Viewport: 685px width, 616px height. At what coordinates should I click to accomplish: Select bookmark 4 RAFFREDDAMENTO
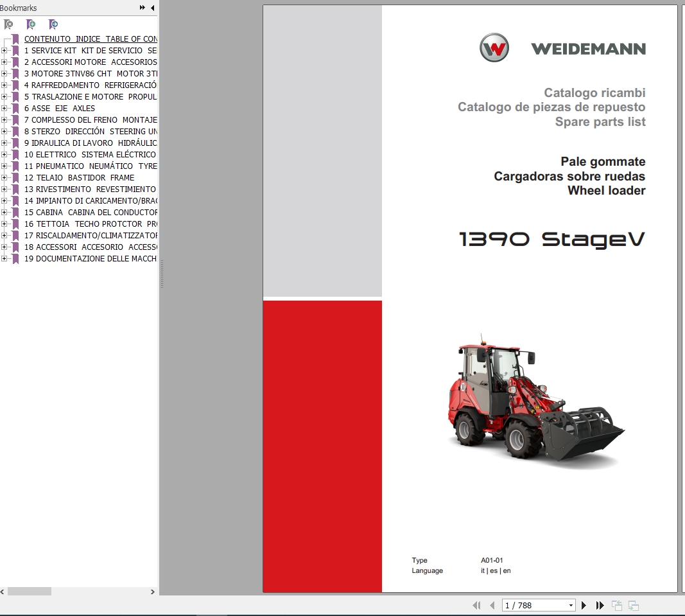(x=91, y=85)
